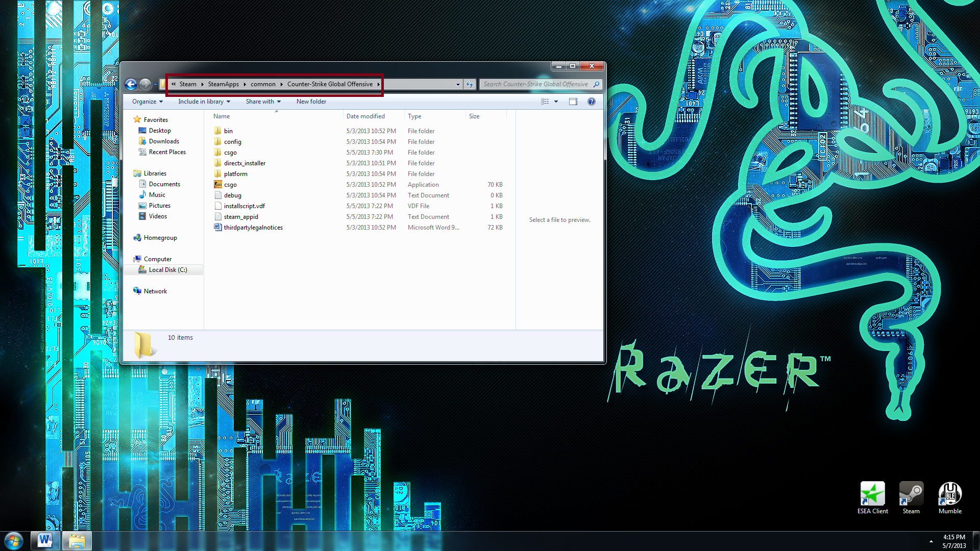Click the Counter-Strike Global Offensive breadcrumb
The height and width of the screenshot is (551, 980).
click(x=330, y=84)
